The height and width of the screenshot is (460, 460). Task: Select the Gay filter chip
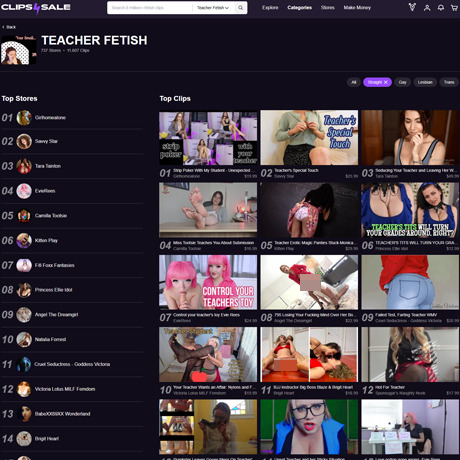click(x=403, y=82)
